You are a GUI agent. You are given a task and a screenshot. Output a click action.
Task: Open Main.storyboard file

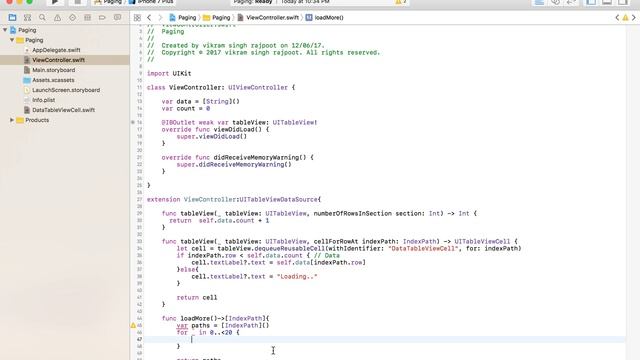pyautogui.click(x=53, y=70)
